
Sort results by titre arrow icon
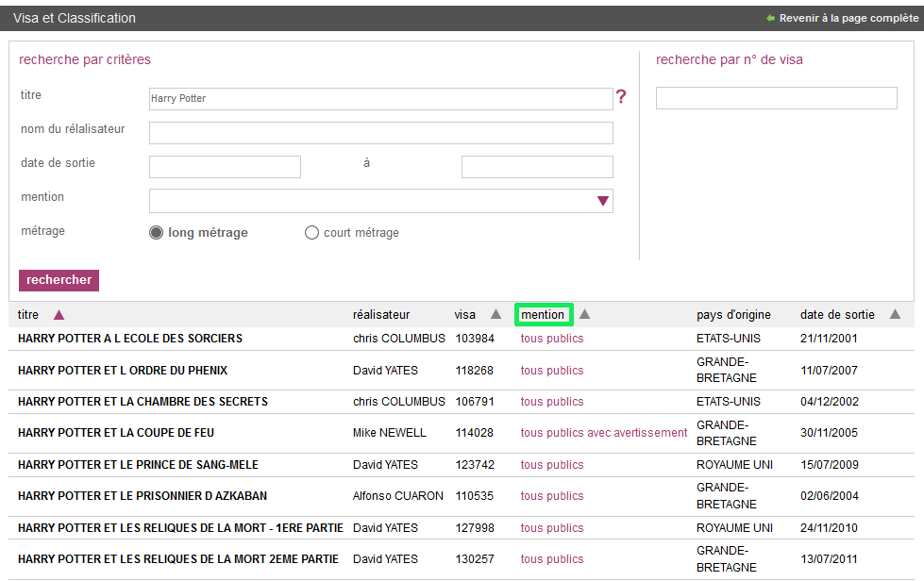click(59, 315)
